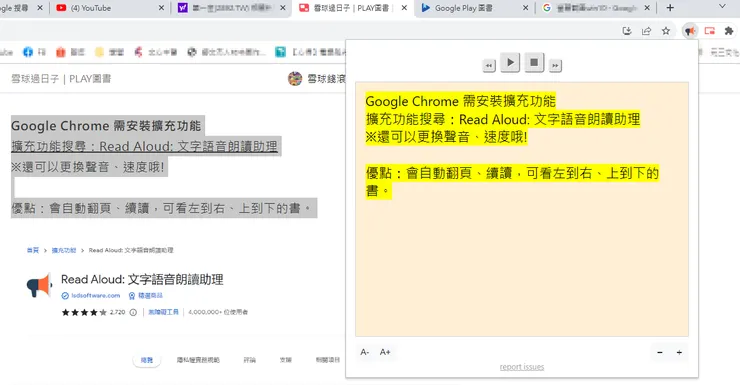Select the 評論 reviews tab

(249, 360)
